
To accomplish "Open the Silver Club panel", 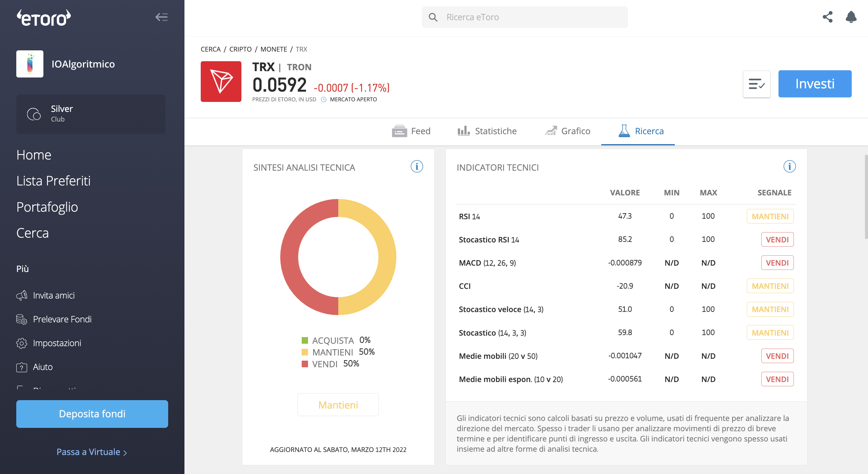I will pos(91,114).
